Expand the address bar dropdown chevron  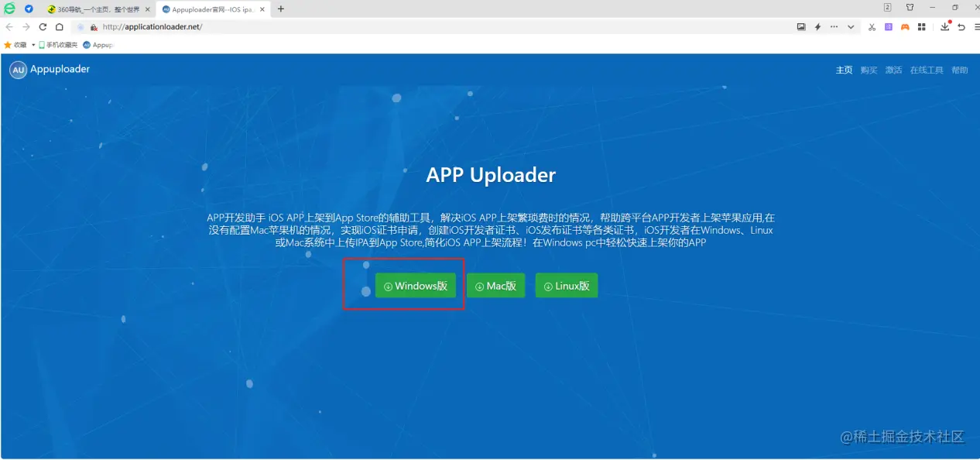(851, 26)
